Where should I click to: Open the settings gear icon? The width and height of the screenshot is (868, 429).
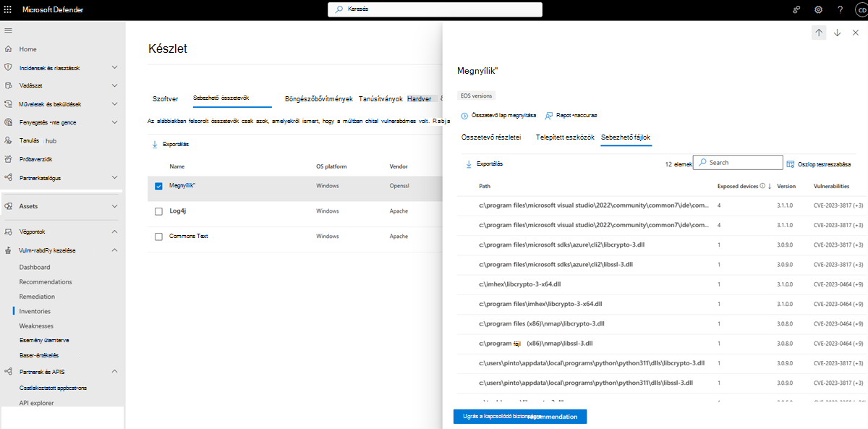818,9
